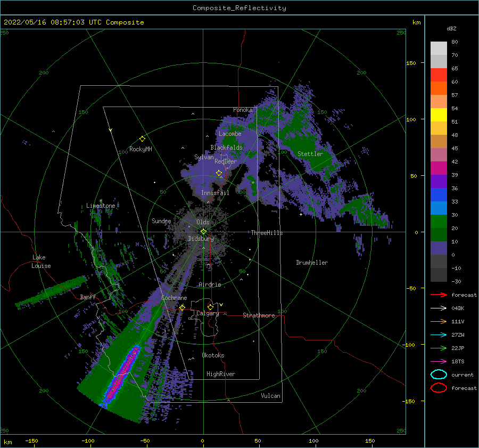Click the Sundre town label

coord(161,221)
